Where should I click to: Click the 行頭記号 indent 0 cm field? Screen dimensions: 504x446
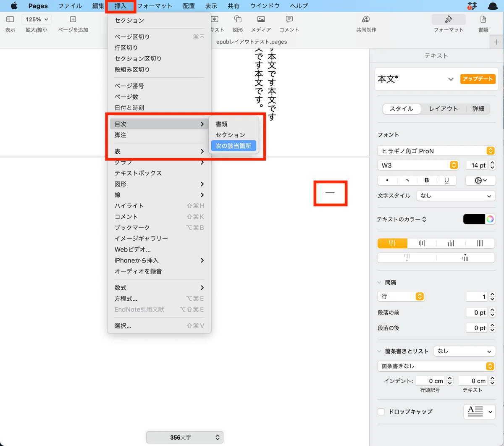[430, 381]
